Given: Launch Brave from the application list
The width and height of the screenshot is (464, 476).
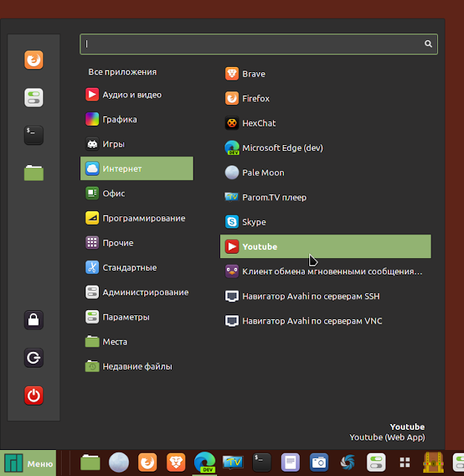Looking at the screenshot, I should [x=325, y=74].
